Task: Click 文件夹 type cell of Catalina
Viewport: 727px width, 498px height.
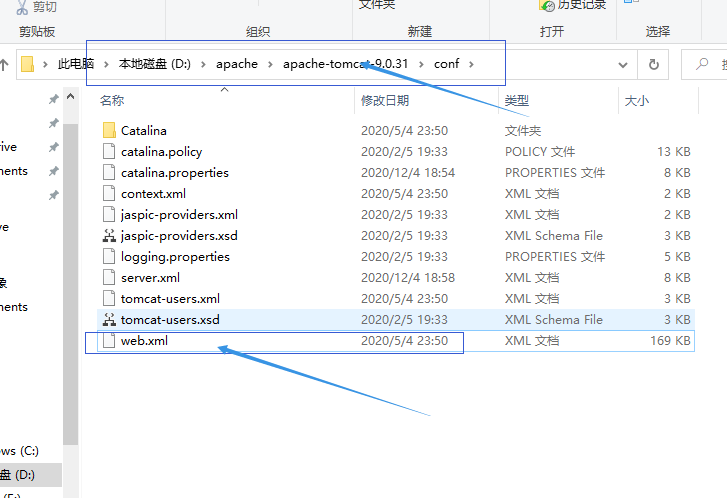Action: 523,131
